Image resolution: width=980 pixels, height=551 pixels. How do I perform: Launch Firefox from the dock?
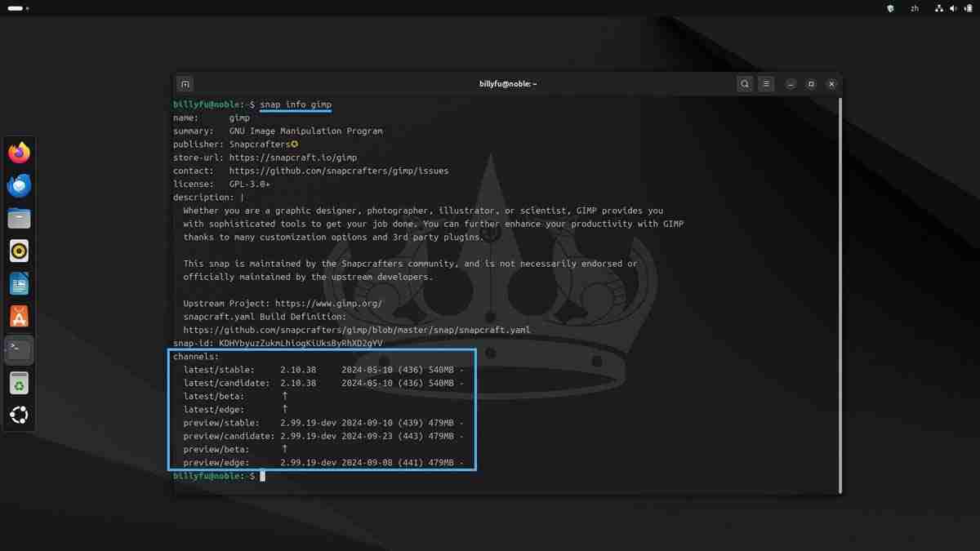point(19,152)
